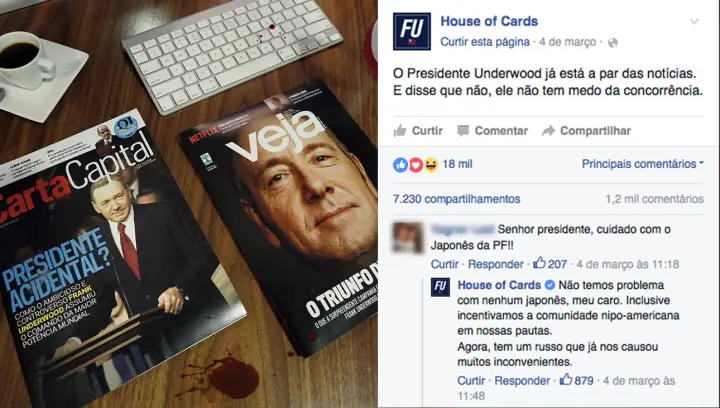This screenshot has height=408, width=720.
Task: Click the House of Cards page title link
Action: click(489, 21)
